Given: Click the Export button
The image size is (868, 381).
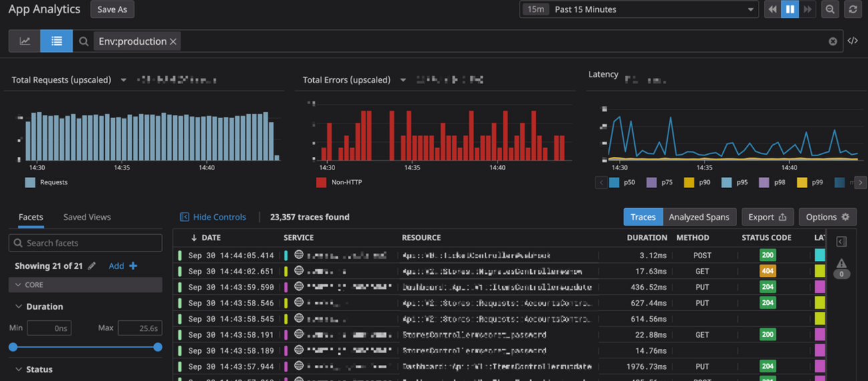Looking at the screenshot, I should (x=767, y=217).
